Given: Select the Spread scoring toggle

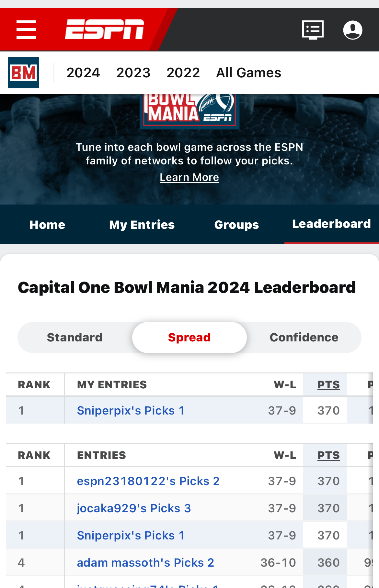Looking at the screenshot, I should click(x=189, y=338).
